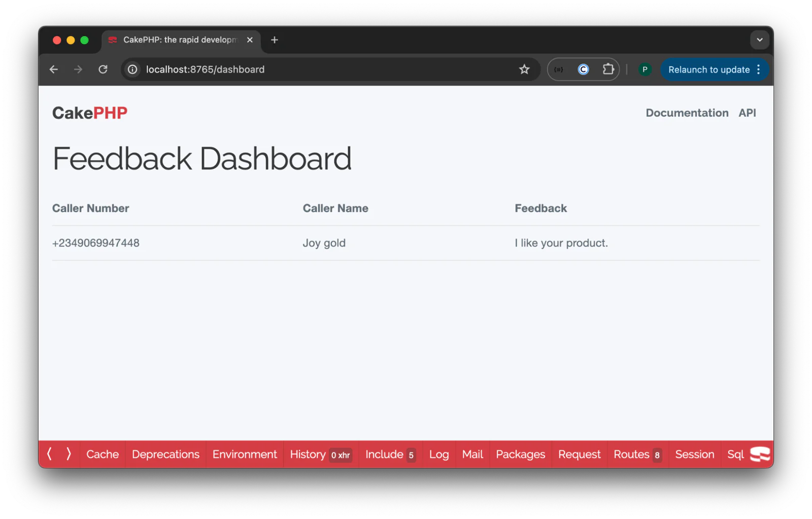812x519 pixels.
Task: Select feedback text I like your product.
Action: tap(561, 243)
